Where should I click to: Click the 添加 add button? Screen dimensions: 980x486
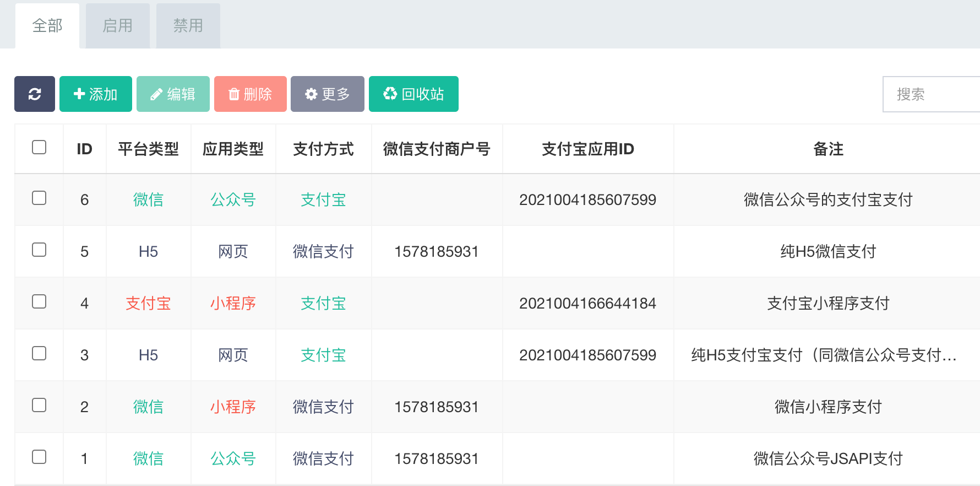[x=96, y=94]
